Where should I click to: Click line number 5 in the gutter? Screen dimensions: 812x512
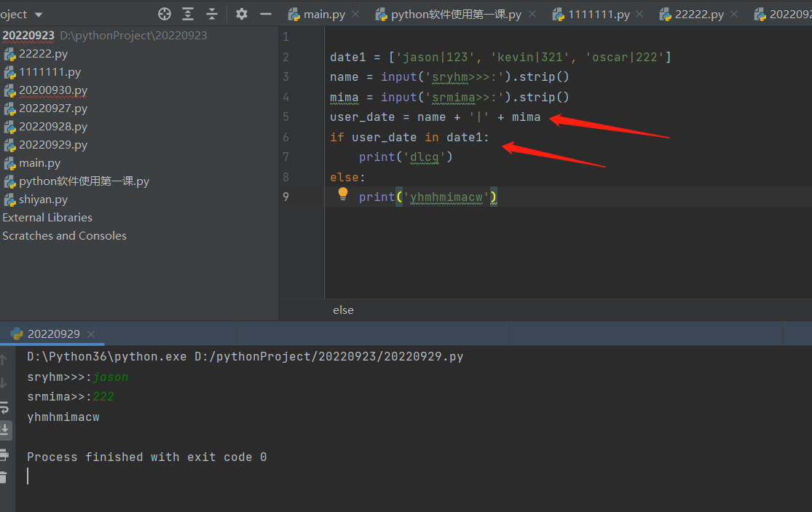pos(286,117)
